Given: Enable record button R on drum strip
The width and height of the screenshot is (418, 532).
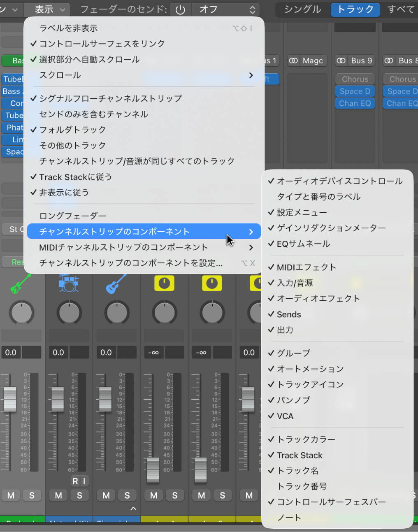Looking at the screenshot, I should (x=75, y=481).
